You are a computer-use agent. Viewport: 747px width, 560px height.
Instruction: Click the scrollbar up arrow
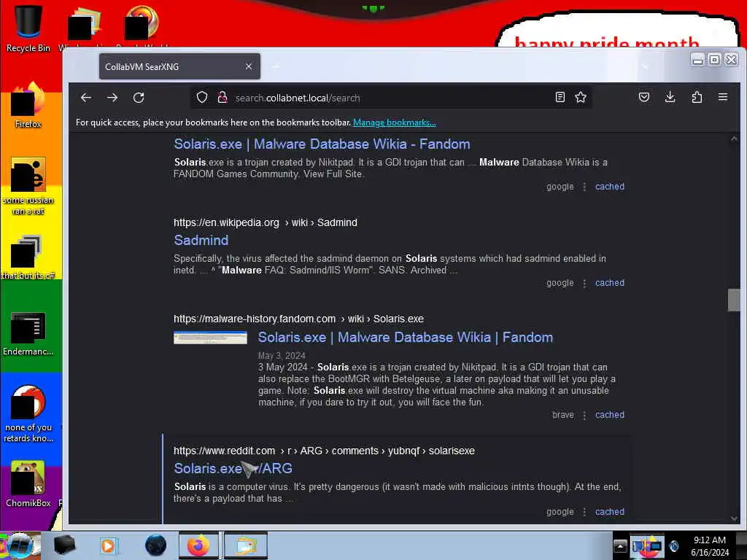click(734, 139)
